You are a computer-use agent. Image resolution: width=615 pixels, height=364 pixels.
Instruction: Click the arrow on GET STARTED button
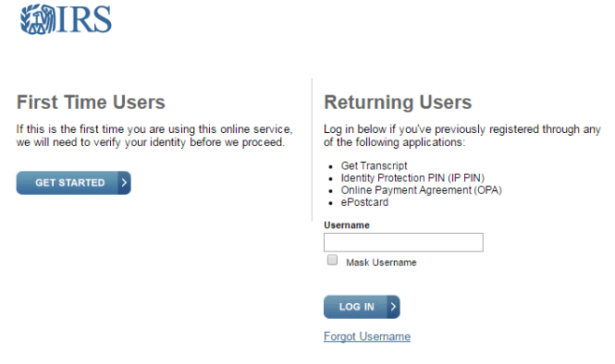124,183
